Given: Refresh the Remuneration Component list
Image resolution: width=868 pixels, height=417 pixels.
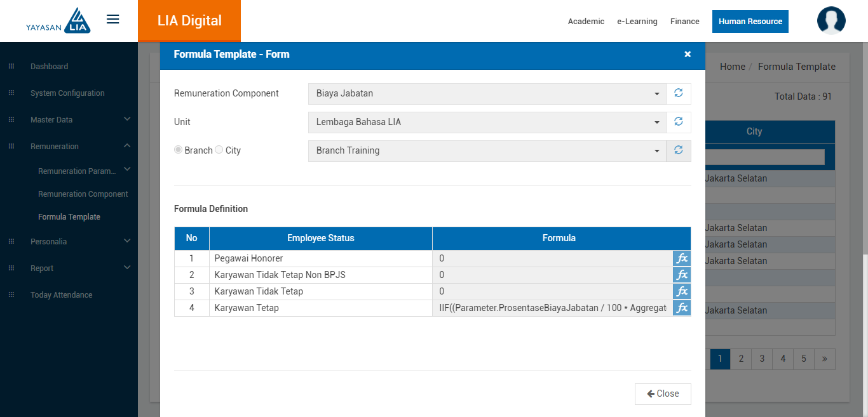Looking at the screenshot, I should point(678,93).
